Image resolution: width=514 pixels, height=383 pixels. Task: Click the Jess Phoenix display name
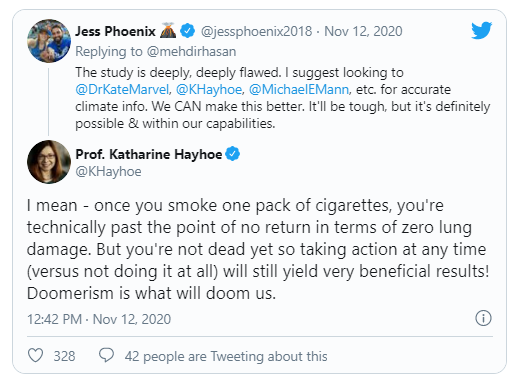pos(115,31)
